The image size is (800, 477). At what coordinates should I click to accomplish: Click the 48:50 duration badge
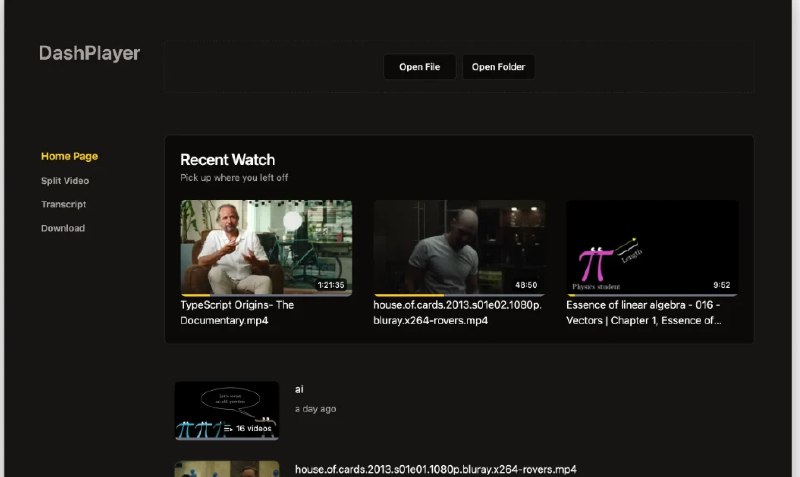click(x=526, y=285)
